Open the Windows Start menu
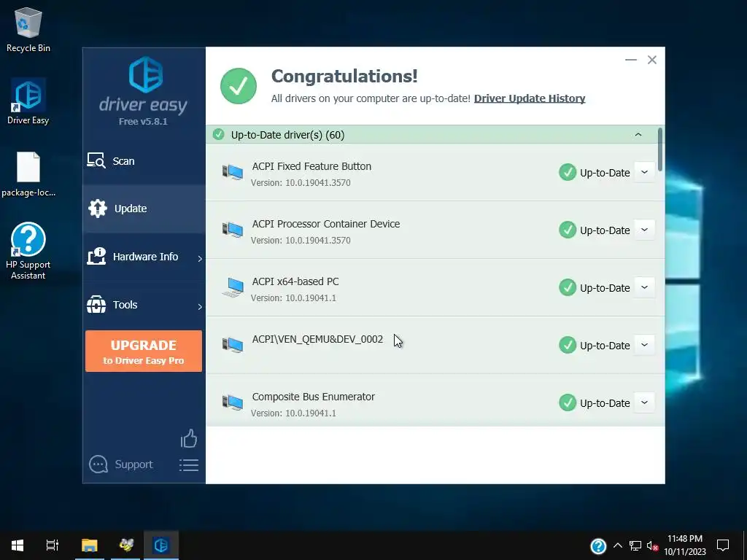The width and height of the screenshot is (747, 560). tap(18, 545)
